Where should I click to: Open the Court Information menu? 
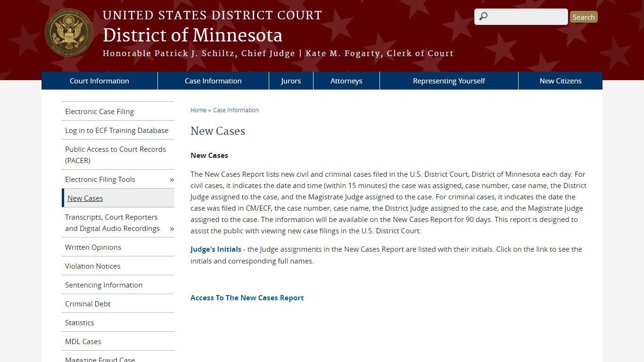click(x=99, y=81)
